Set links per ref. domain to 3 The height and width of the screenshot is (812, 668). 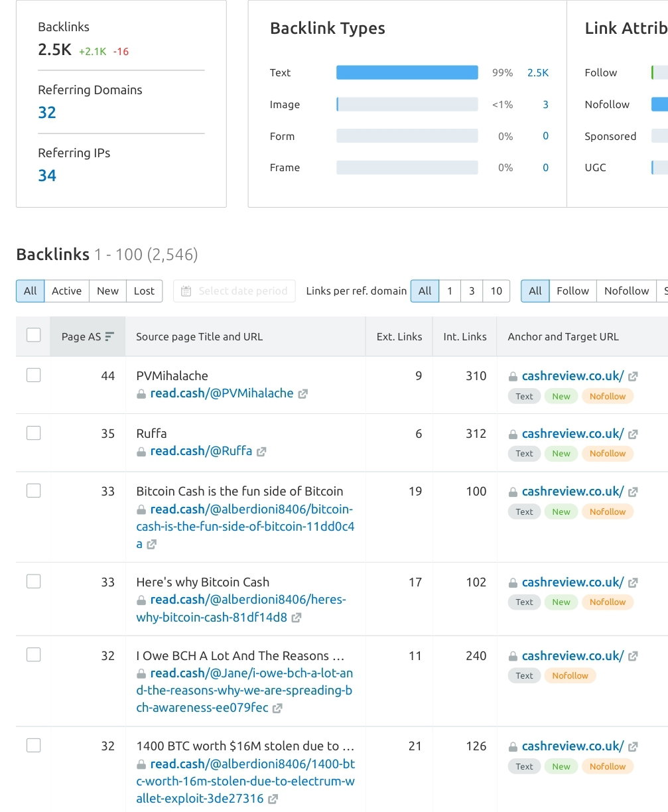tap(472, 291)
